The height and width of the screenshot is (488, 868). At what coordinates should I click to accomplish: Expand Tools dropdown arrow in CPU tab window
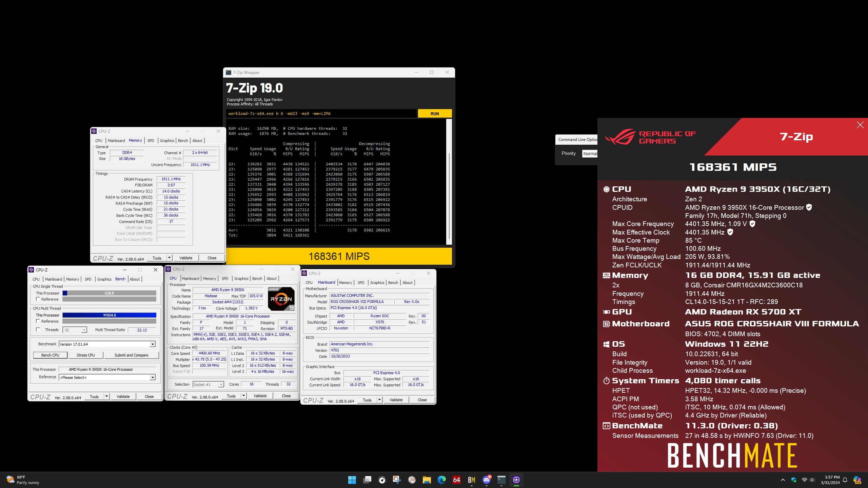tap(243, 396)
